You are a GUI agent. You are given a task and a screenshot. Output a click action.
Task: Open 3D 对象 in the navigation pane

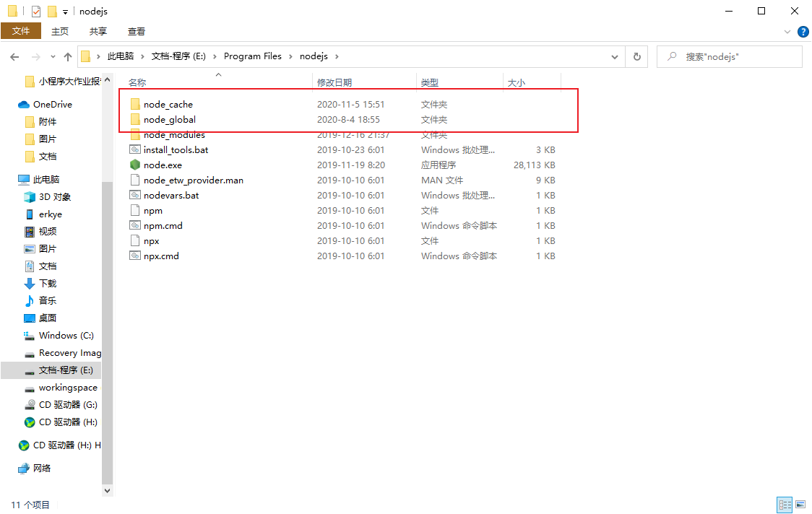click(55, 196)
